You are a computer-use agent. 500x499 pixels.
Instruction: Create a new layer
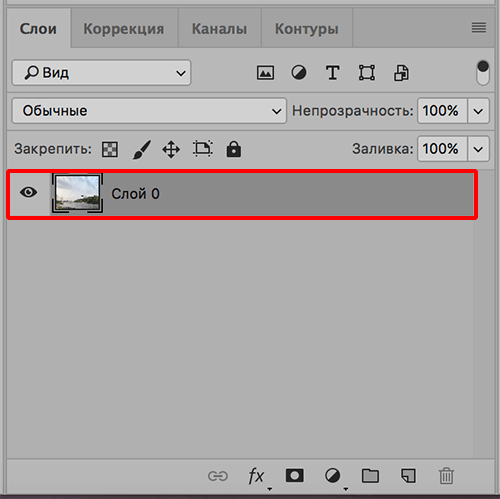coord(408,476)
